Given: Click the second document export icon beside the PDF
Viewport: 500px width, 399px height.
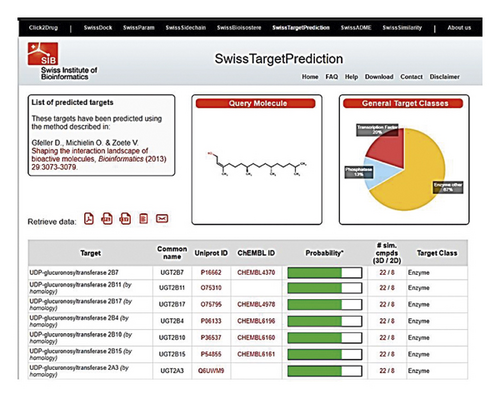Looking at the screenshot, I should (107, 219).
